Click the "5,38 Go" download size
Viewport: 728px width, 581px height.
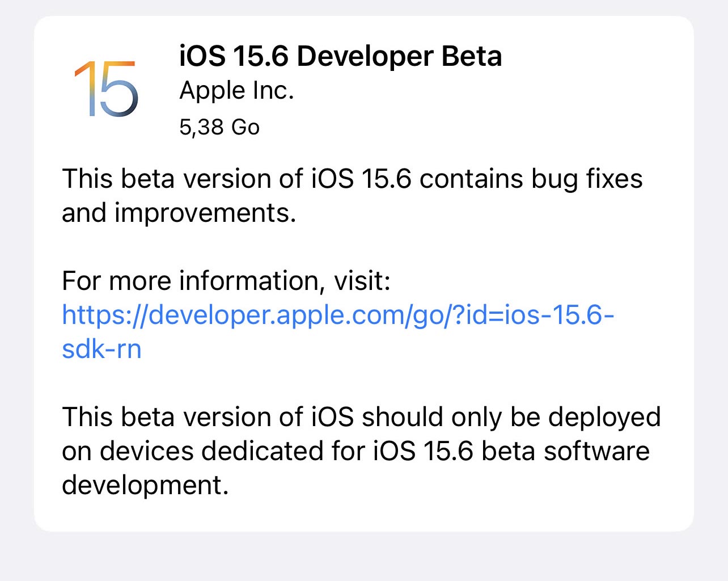219,127
